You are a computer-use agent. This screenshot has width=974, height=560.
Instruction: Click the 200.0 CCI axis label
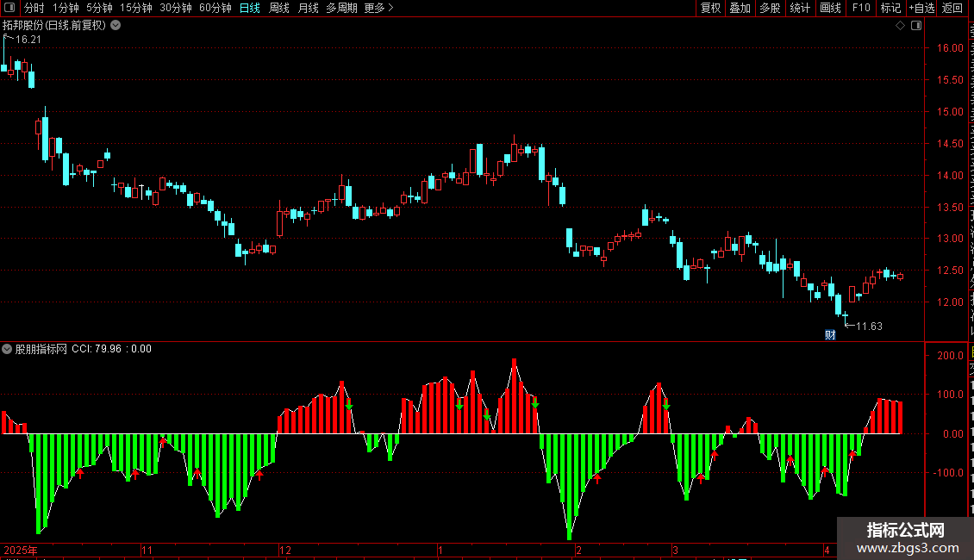951,356
